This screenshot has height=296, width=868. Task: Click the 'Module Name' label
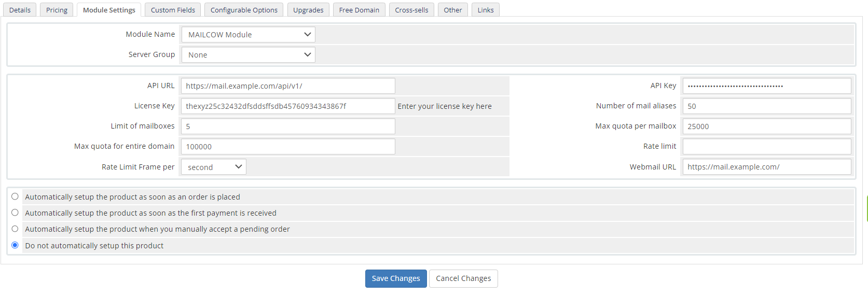pos(150,34)
